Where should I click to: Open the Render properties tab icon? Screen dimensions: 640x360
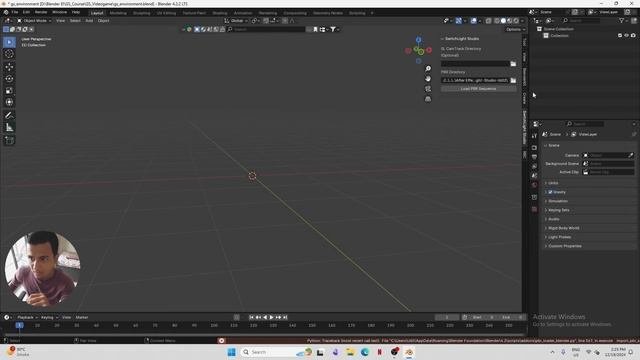point(534,147)
